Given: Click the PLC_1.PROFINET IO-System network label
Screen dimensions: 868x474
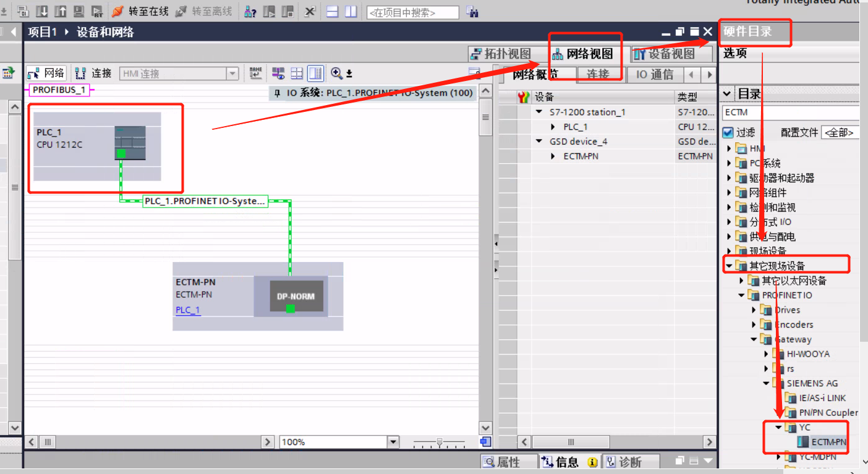Looking at the screenshot, I should pos(205,201).
